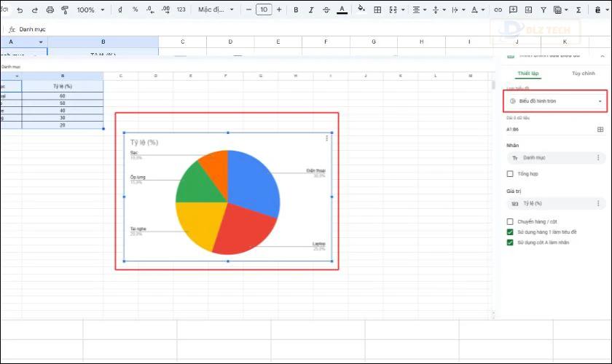Open the three-dot menu for the Danh mục label
Screen dimensions: 612x364
coord(598,158)
